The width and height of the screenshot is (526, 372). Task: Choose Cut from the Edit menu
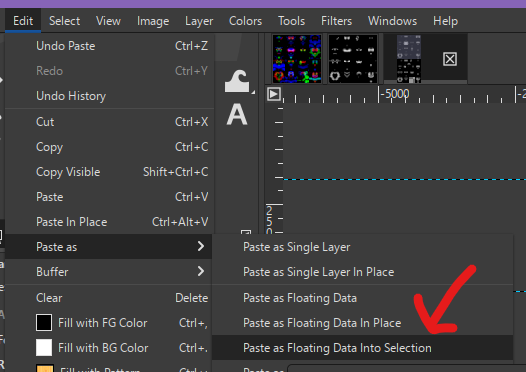[110, 122]
